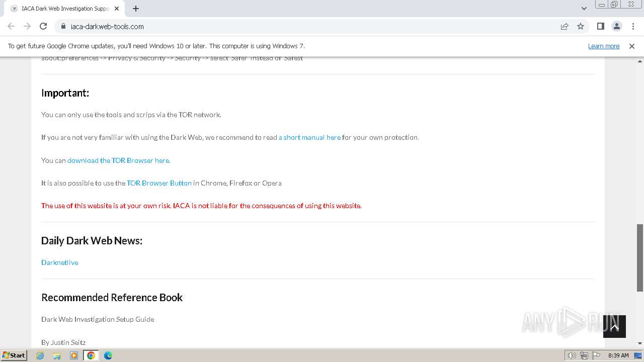This screenshot has height=362, width=644.
Task: View site information lock icon
Action: (63, 26)
